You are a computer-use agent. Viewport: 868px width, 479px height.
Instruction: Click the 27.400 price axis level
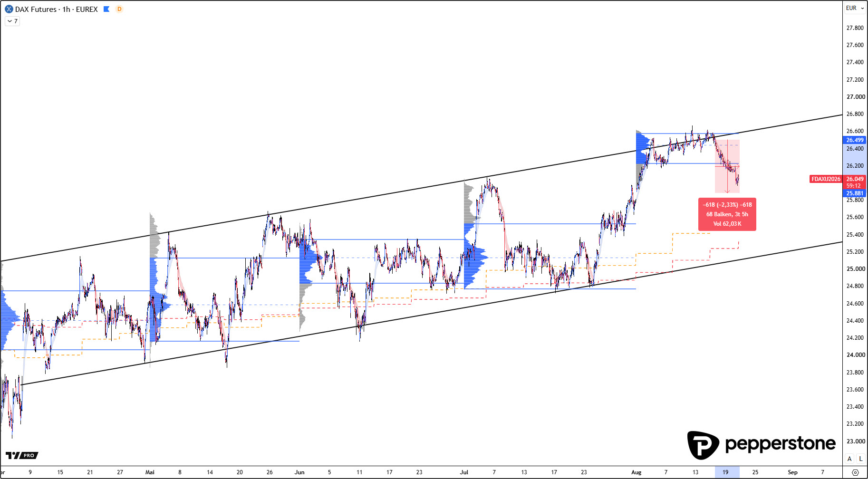coord(855,62)
